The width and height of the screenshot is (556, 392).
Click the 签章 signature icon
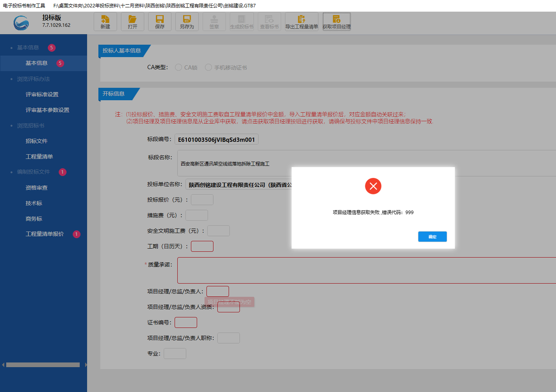click(x=214, y=22)
